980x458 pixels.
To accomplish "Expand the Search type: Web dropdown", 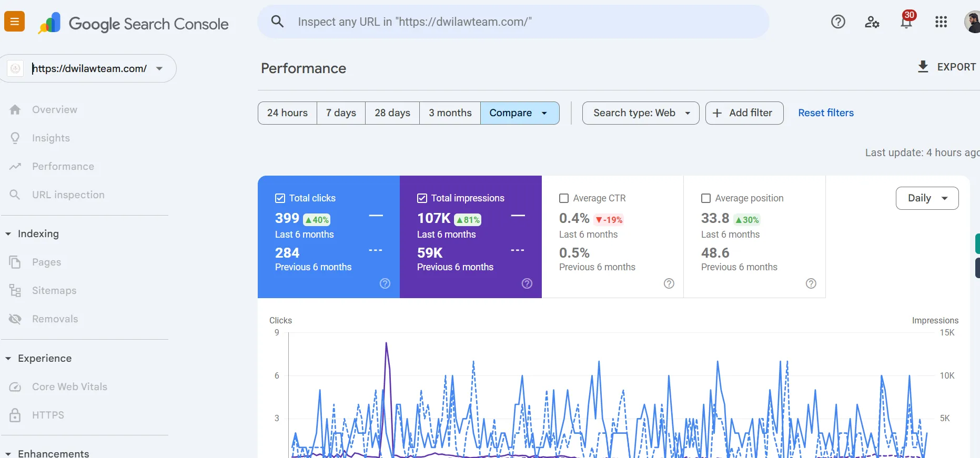I will tap(640, 113).
